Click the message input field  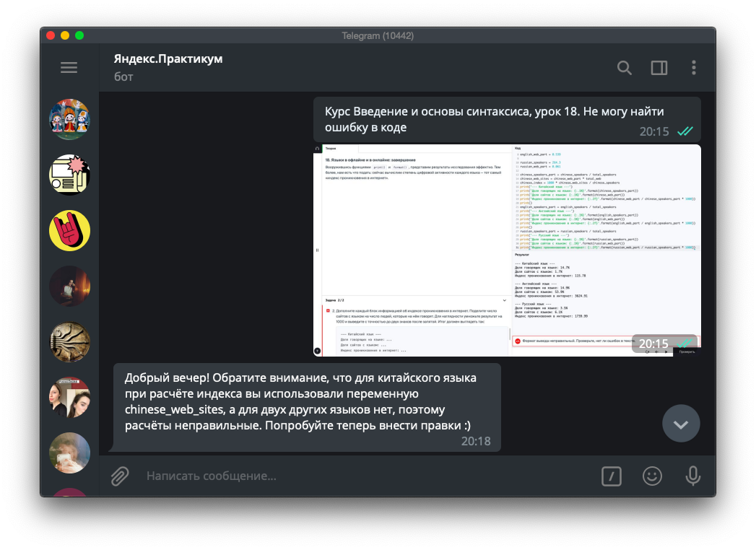click(x=366, y=476)
